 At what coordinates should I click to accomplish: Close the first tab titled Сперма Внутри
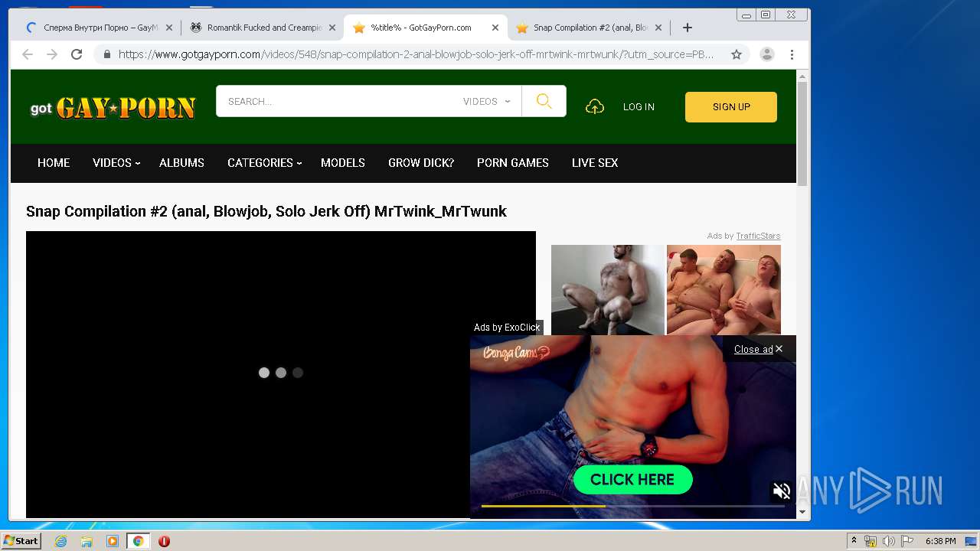(x=169, y=28)
